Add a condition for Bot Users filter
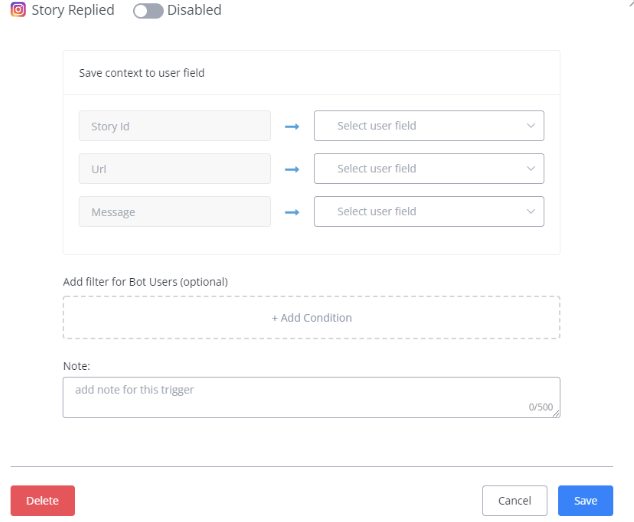The image size is (634, 522). click(x=311, y=318)
